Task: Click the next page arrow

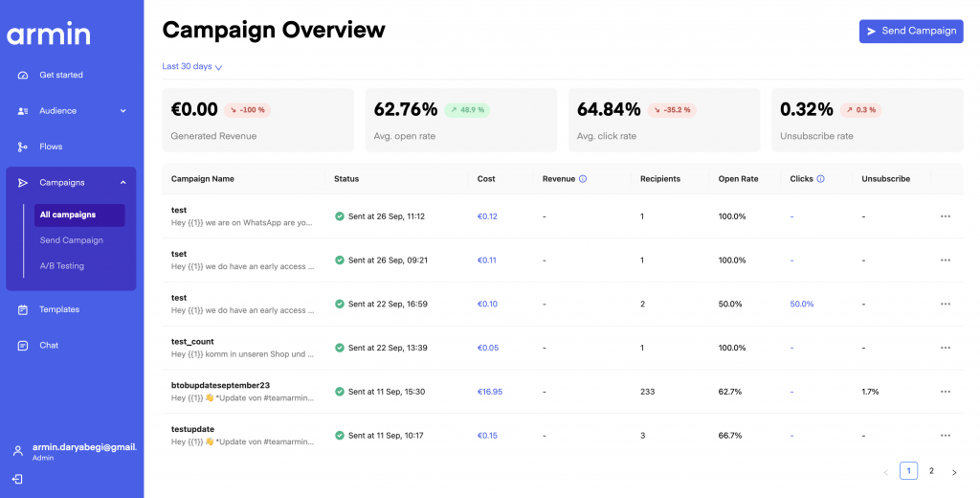Action: 953,472
